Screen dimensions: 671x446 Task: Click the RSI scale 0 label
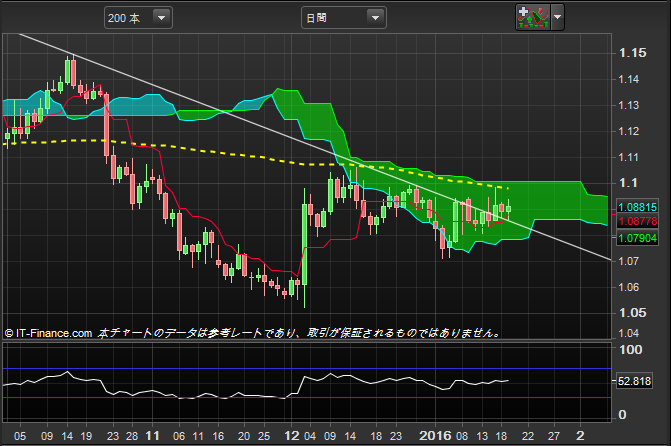(622, 414)
